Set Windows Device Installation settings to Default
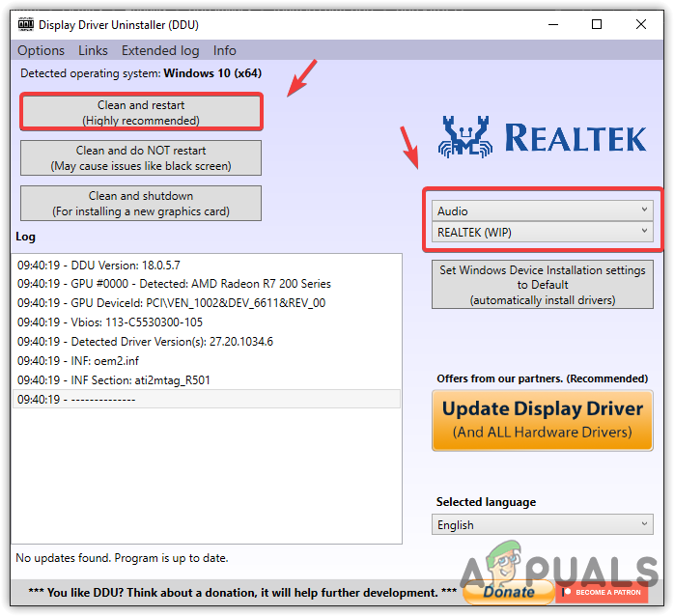The width and height of the screenshot is (674, 616). [543, 285]
